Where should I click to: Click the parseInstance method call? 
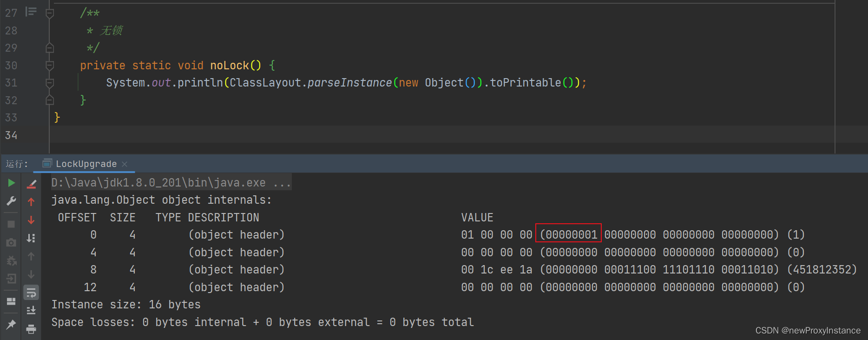coord(350,83)
